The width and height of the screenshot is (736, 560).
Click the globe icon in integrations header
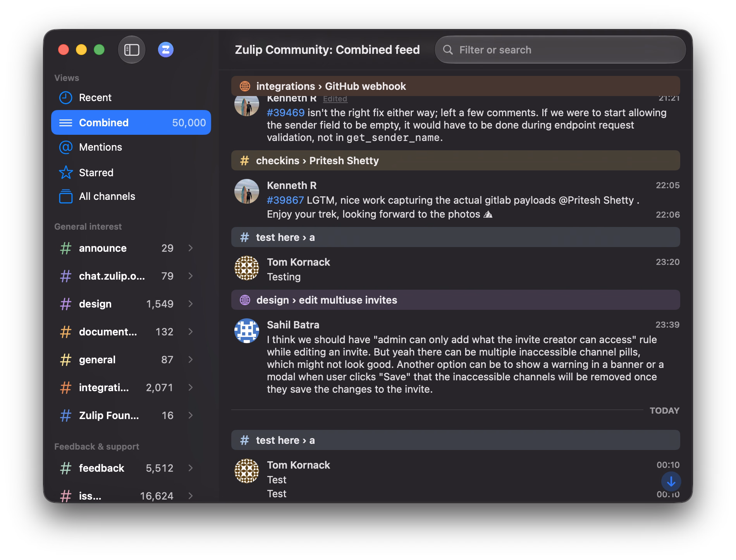pyautogui.click(x=245, y=86)
